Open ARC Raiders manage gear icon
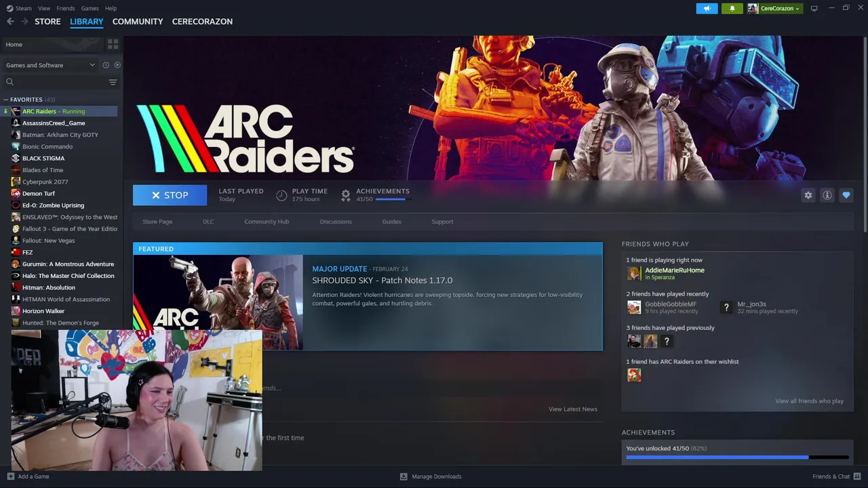The height and width of the screenshot is (488, 868). (x=808, y=195)
